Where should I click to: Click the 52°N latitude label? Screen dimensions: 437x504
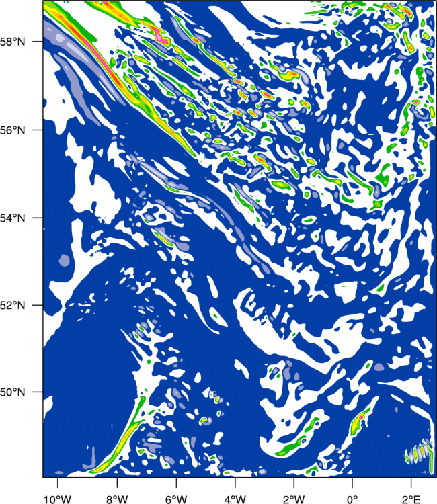click(x=12, y=305)
